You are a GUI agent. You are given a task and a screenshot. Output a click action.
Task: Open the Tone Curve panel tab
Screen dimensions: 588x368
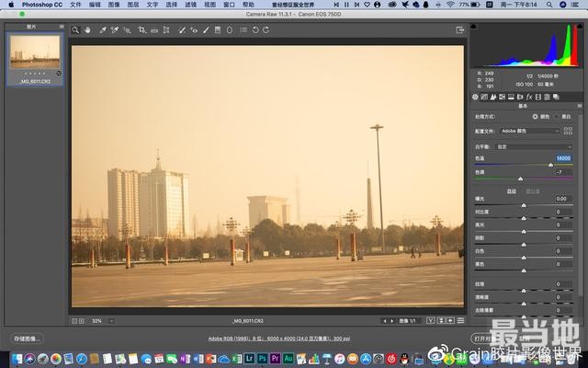tap(485, 96)
